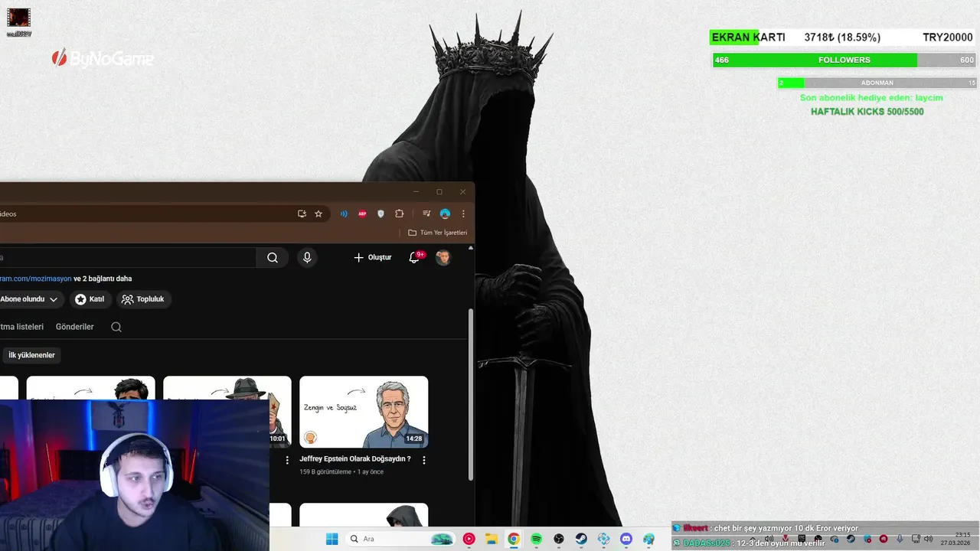Click the Windows taskbar Ara search box
The width and height of the screenshot is (980, 551).
coord(401,539)
